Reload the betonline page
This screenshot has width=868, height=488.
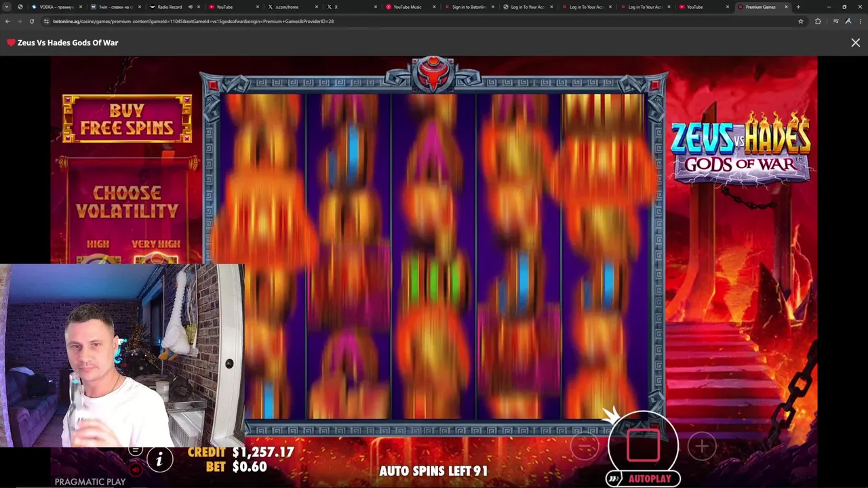pyautogui.click(x=31, y=21)
